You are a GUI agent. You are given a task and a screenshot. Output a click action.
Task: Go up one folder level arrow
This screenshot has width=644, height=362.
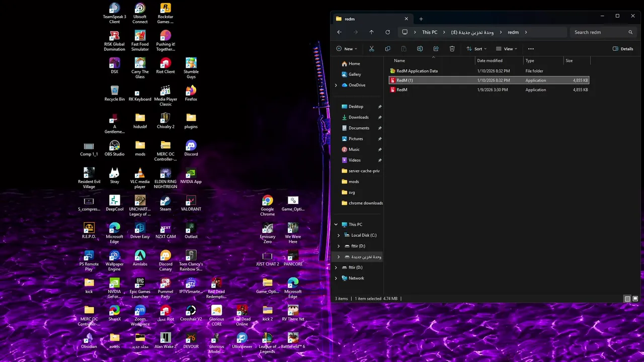pyautogui.click(x=371, y=32)
